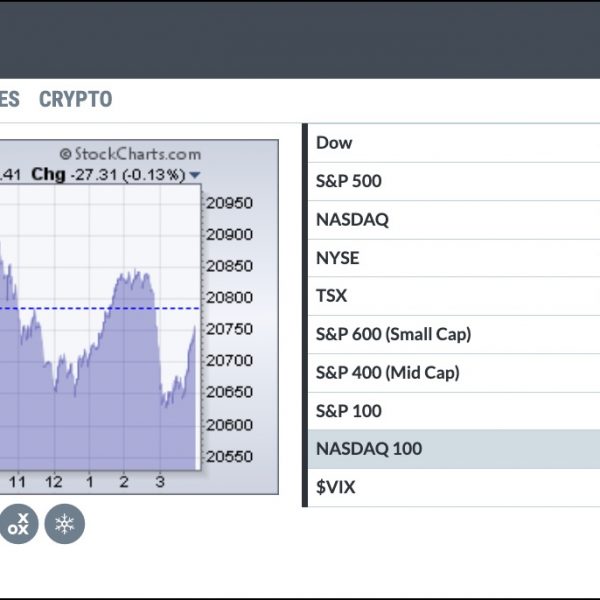Select the TSX index row
Viewport: 600px width, 600px height.
coord(454,296)
